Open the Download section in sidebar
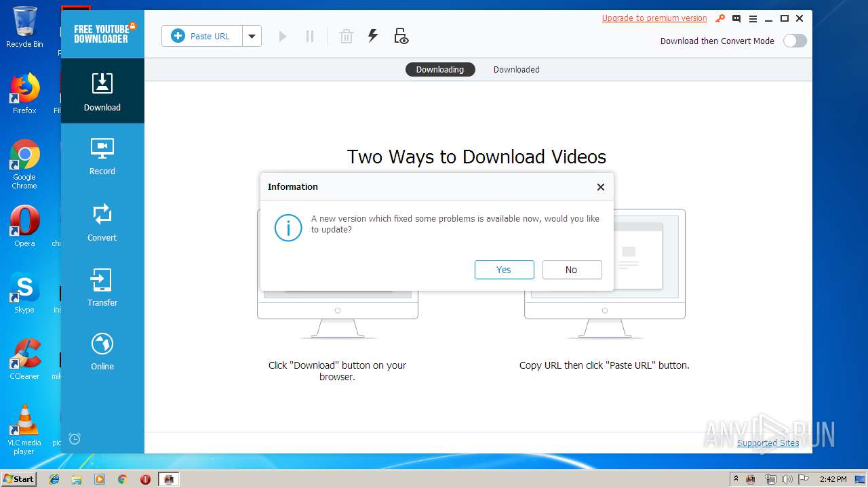Viewport: 868px width, 488px height. (102, 91)
